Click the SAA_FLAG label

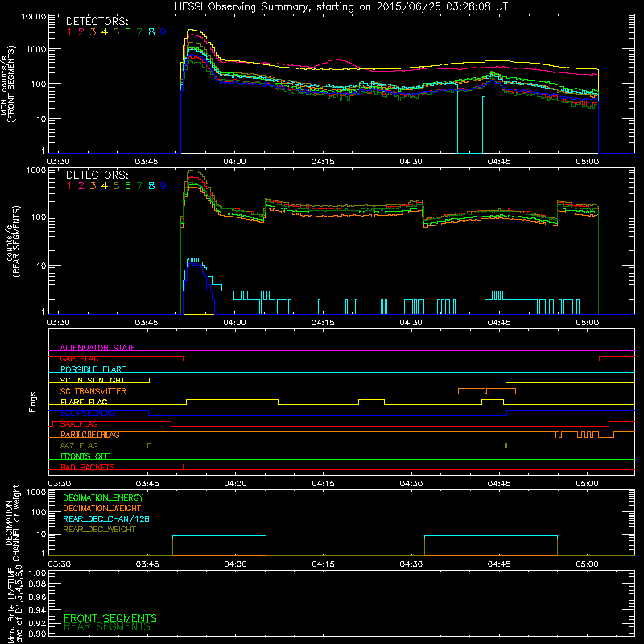(x=79, y=423)
